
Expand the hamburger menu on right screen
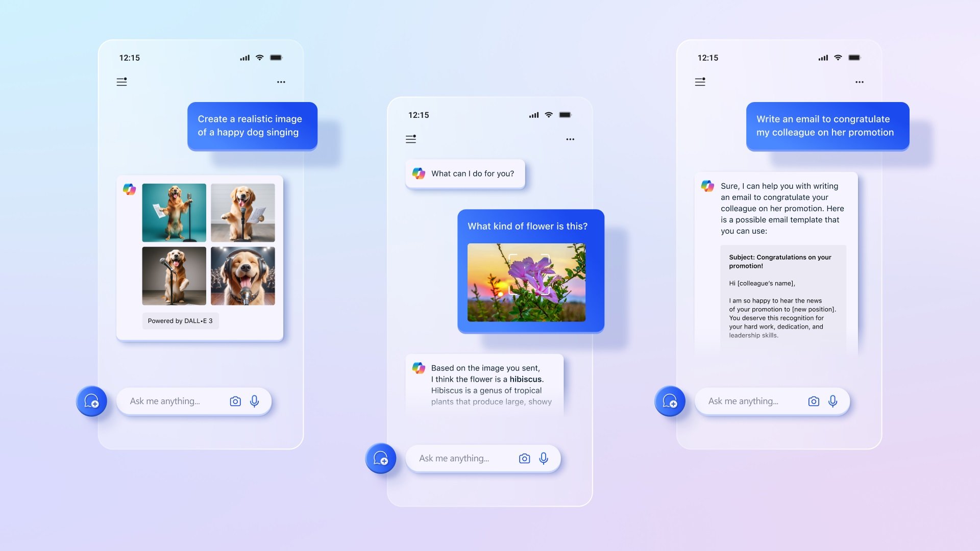point(700,81)
